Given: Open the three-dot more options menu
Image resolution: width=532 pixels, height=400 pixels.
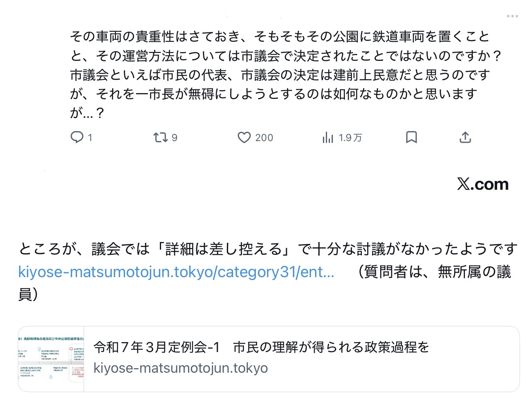Looking at the screenshot, I should pos(512,17).
